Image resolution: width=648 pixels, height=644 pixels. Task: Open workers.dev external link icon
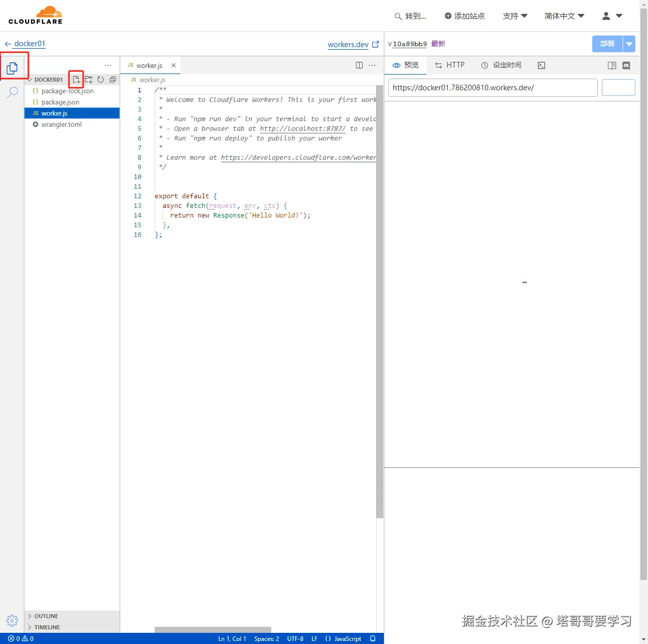click(376, 44)
